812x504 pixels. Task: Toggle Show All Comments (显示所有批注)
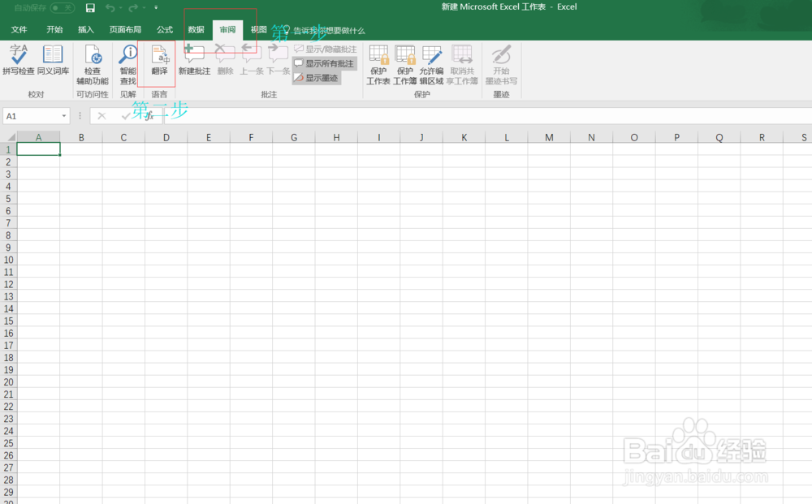tap(324, 63)
